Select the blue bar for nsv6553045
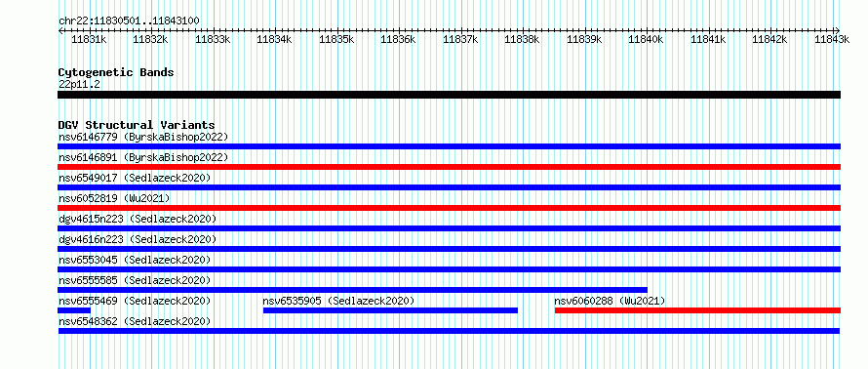 [x=449, y=269]
